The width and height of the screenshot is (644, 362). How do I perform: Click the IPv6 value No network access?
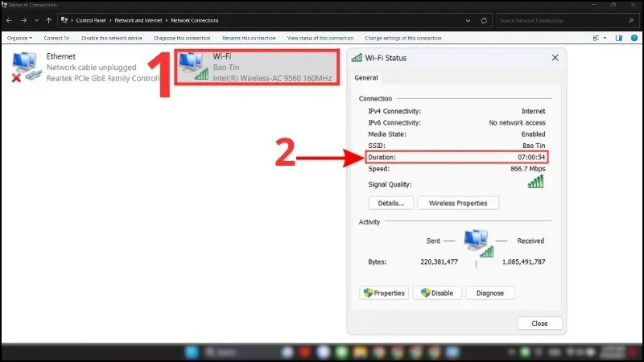point(517,123)
